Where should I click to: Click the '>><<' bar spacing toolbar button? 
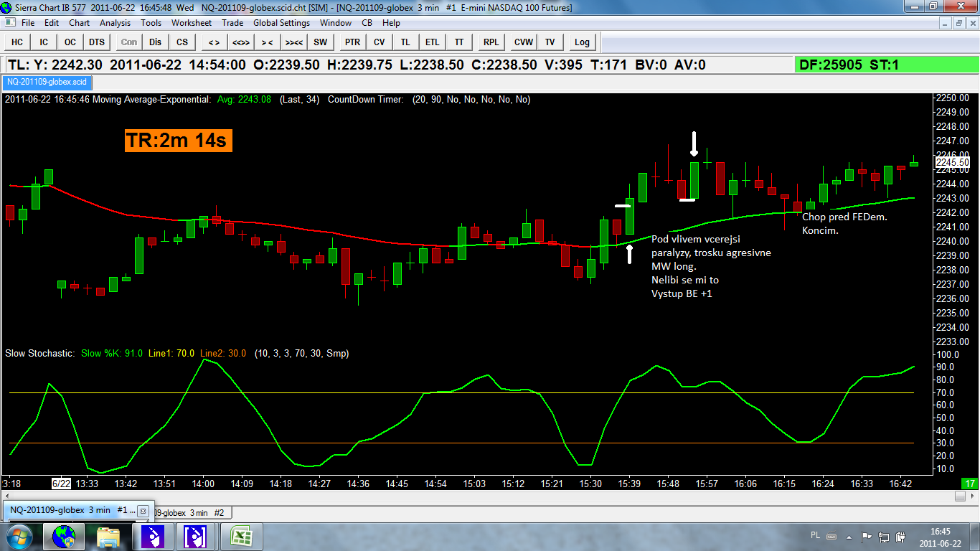click(293, 42)
